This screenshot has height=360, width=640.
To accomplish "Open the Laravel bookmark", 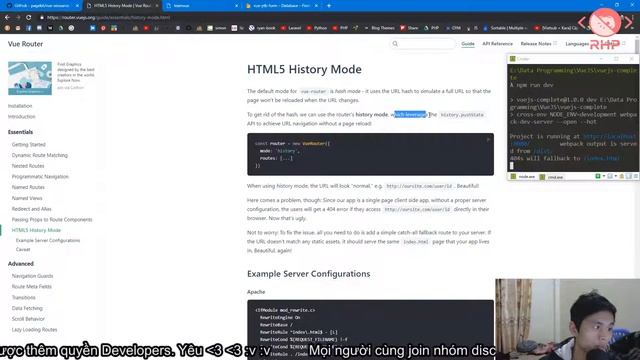I will pyautogui.click(x=291, y=28).
